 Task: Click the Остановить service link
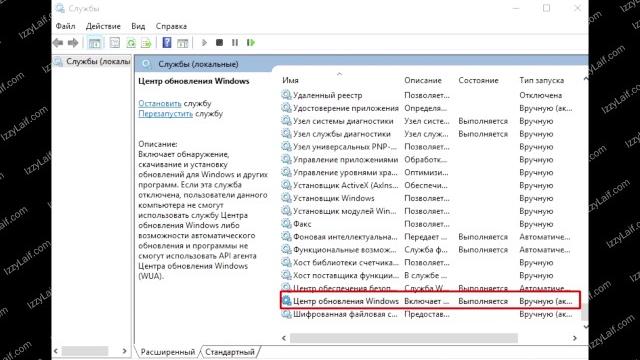(160, 103)
